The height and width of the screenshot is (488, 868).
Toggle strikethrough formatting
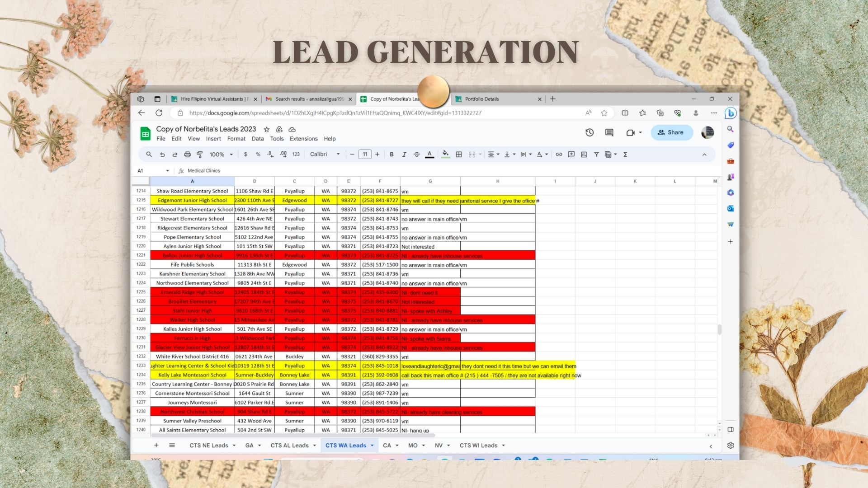(x=417, y=155)
